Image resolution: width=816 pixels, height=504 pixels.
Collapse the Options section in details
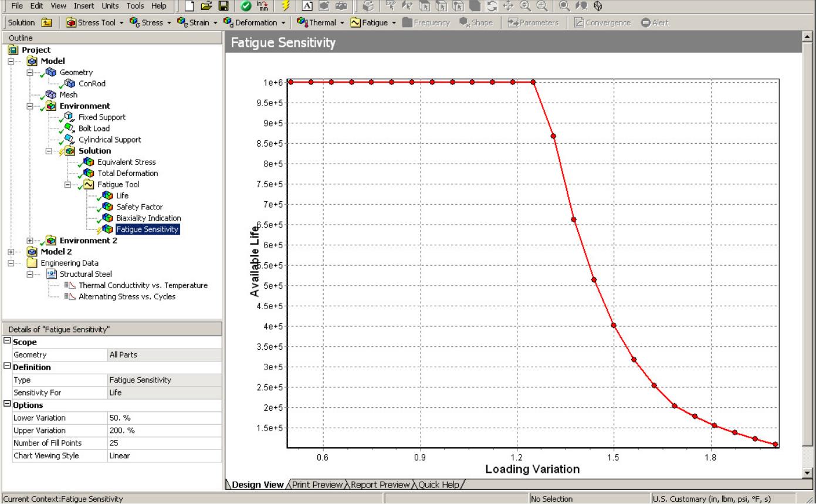(x=7, y=405)
